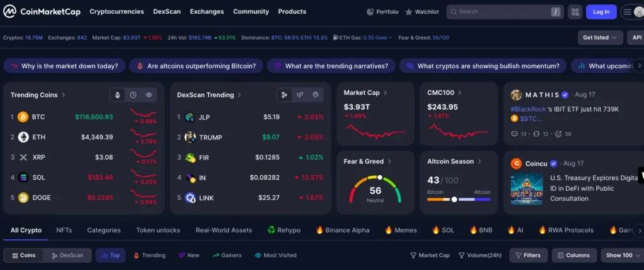Screen dimensions: 644x270
Task: Open Show 100 rows dropdown
Action: coord(622,255)
